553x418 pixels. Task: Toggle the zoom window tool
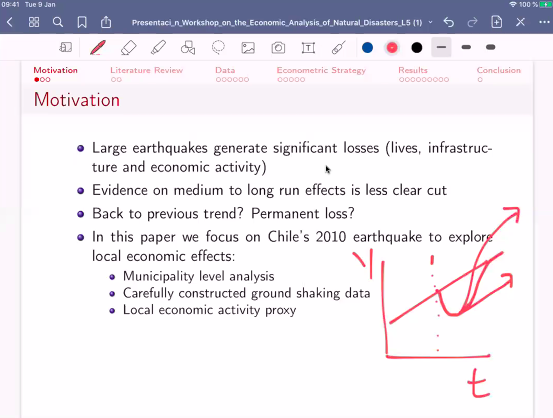click(66, 47)
